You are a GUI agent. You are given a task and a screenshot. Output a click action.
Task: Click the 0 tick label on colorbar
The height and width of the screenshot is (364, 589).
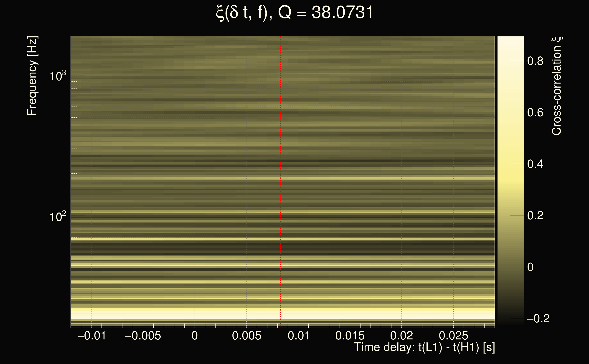(530, 267)
